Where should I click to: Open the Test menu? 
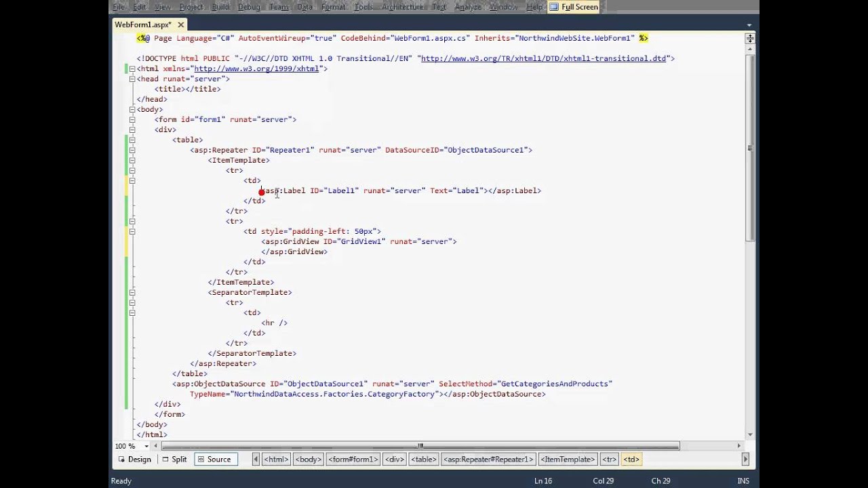tap(439, 7)
